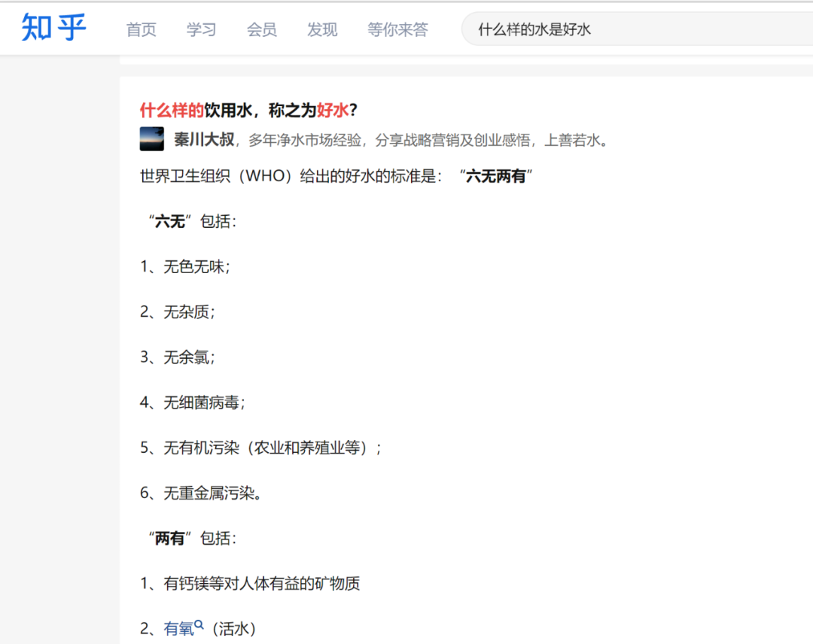Viewport: 813px width, 644px height.
Task: Click the text （活水）
Action: (234, 629)
